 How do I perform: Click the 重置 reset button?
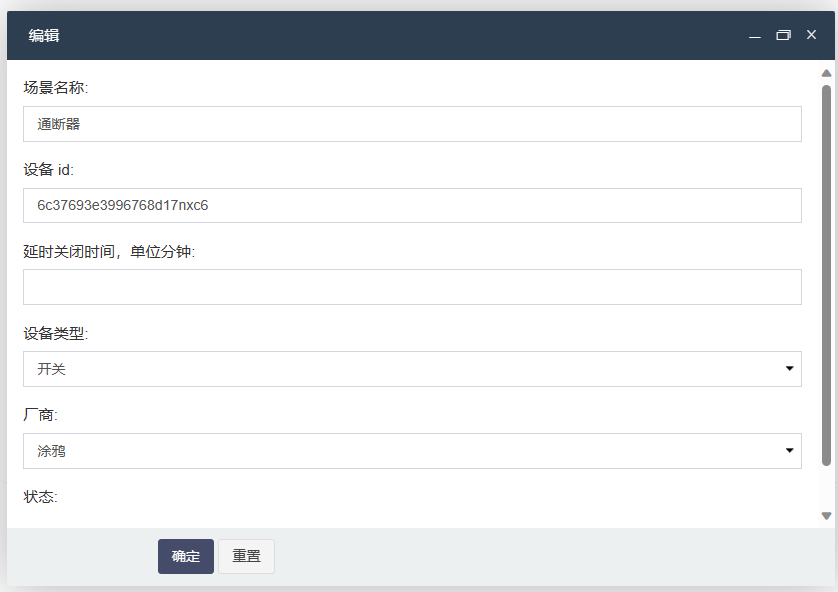pos(246,556)
